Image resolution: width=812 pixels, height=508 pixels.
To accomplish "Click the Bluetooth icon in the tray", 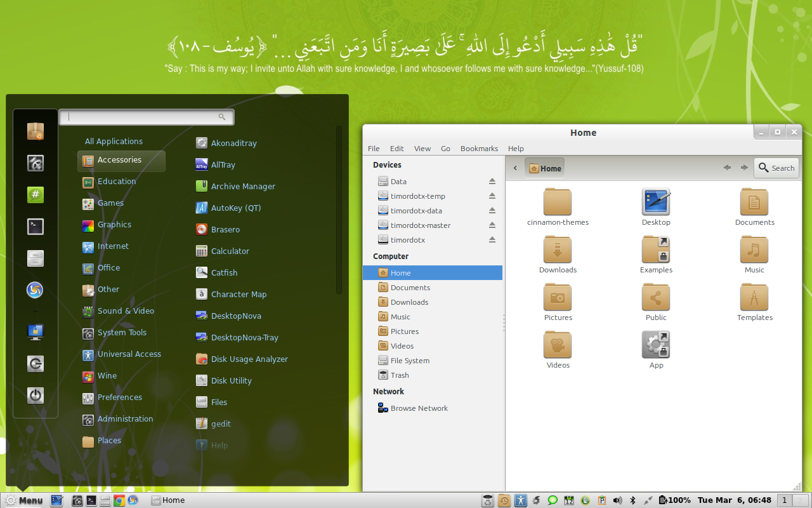I will click(x=632, y=500).
